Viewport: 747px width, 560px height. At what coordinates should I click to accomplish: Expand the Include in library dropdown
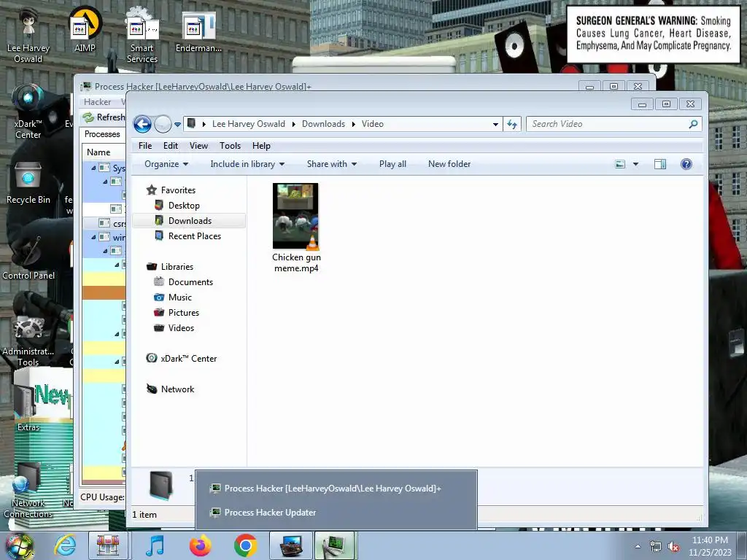coord(247,164)
